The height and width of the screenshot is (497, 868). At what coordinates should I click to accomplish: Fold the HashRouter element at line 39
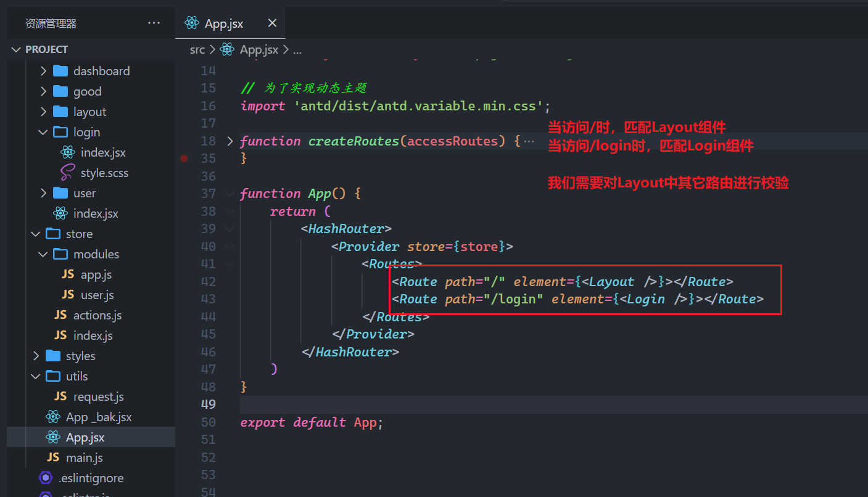(x=230, y=229)
